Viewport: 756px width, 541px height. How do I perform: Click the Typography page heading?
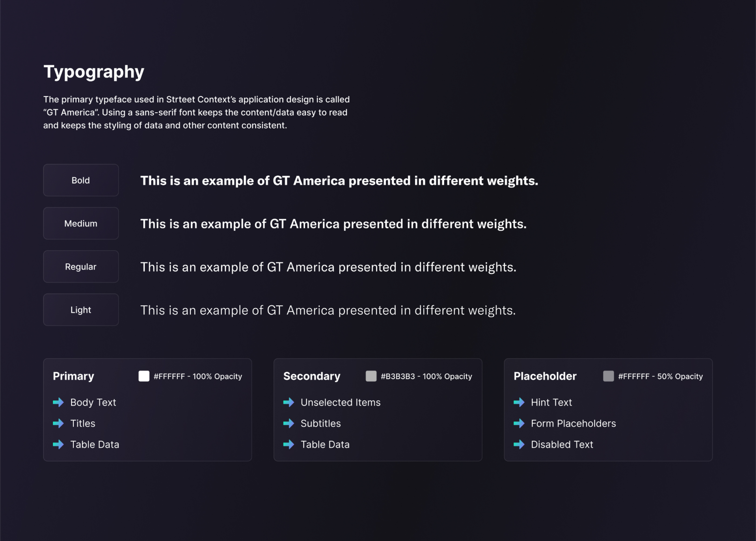(94, 72)
